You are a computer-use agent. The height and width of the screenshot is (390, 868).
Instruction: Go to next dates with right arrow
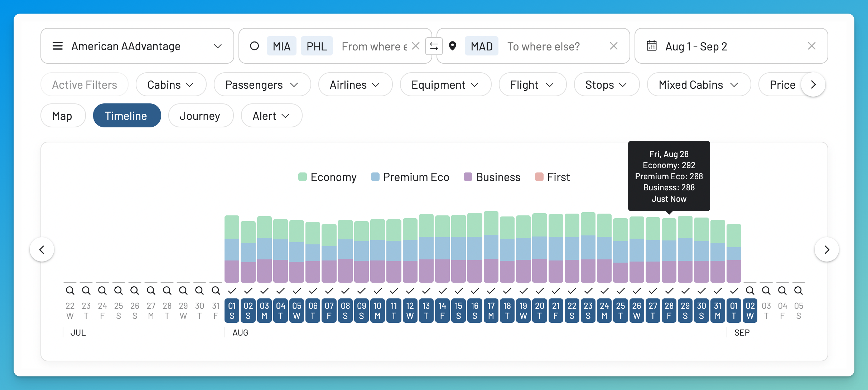click(x=826, y=249)
